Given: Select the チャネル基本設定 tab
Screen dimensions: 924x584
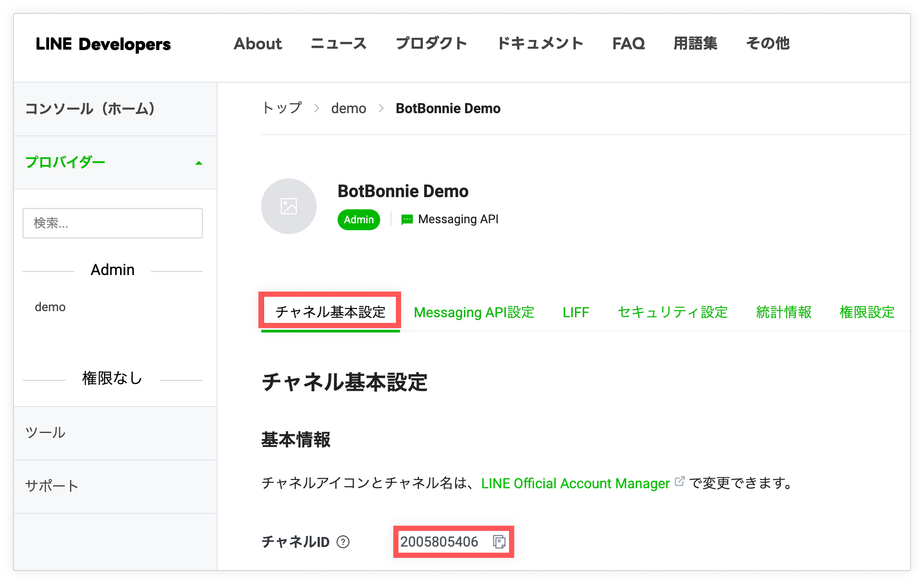Looking at the screenshot, I should point(330,312).
